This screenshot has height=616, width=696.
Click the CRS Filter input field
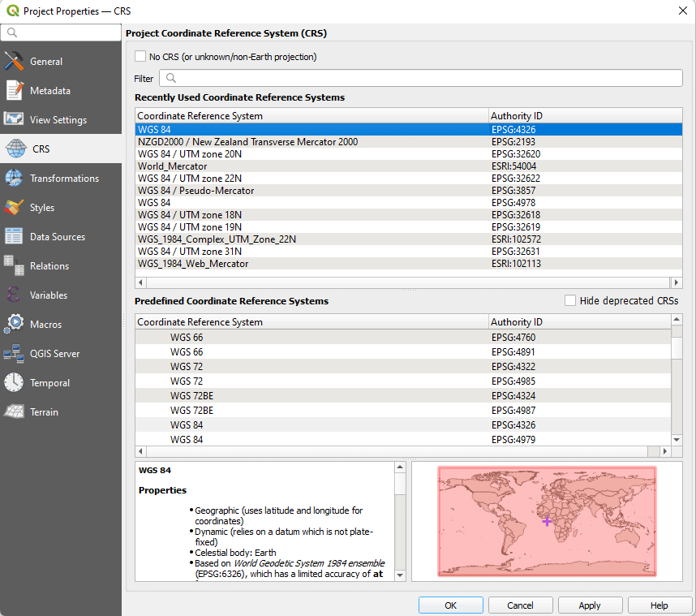pos(422,78)
